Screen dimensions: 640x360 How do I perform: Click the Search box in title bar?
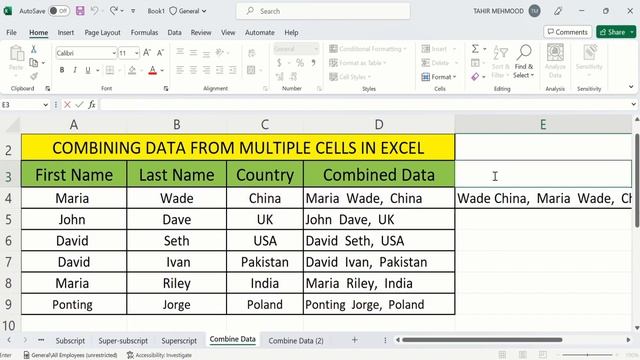[x=323, y=11]
